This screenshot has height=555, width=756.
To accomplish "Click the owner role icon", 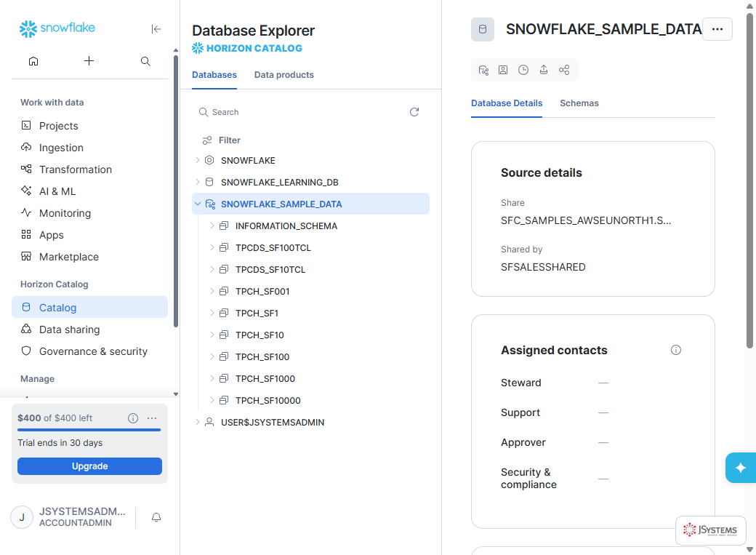I will point(503,70).
